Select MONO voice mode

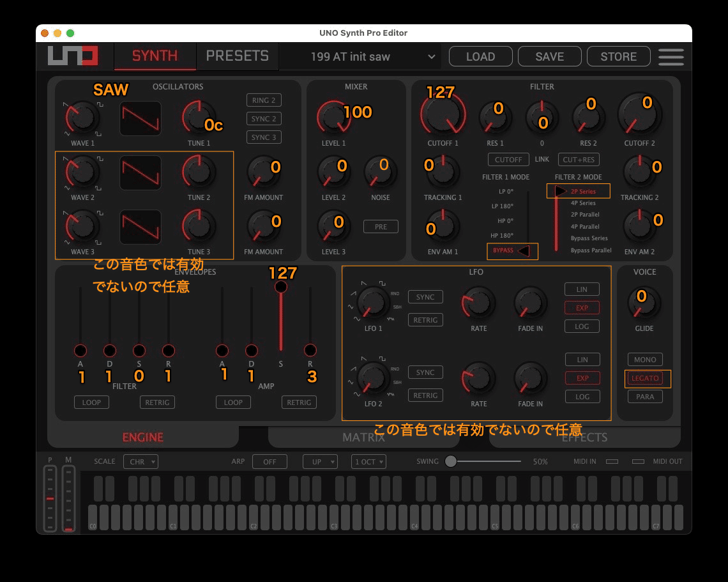645,360
